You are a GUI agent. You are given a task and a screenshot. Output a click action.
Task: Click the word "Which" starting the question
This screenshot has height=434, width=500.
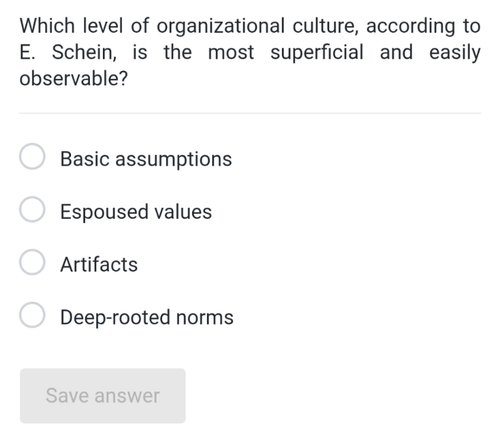[x=47, y=26]
